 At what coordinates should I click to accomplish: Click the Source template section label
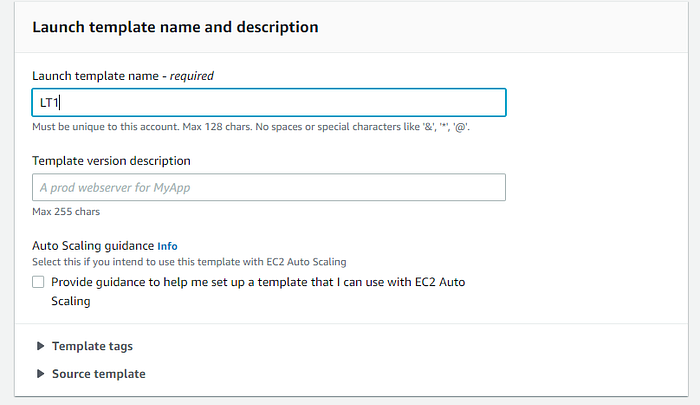tap(98, 374)
